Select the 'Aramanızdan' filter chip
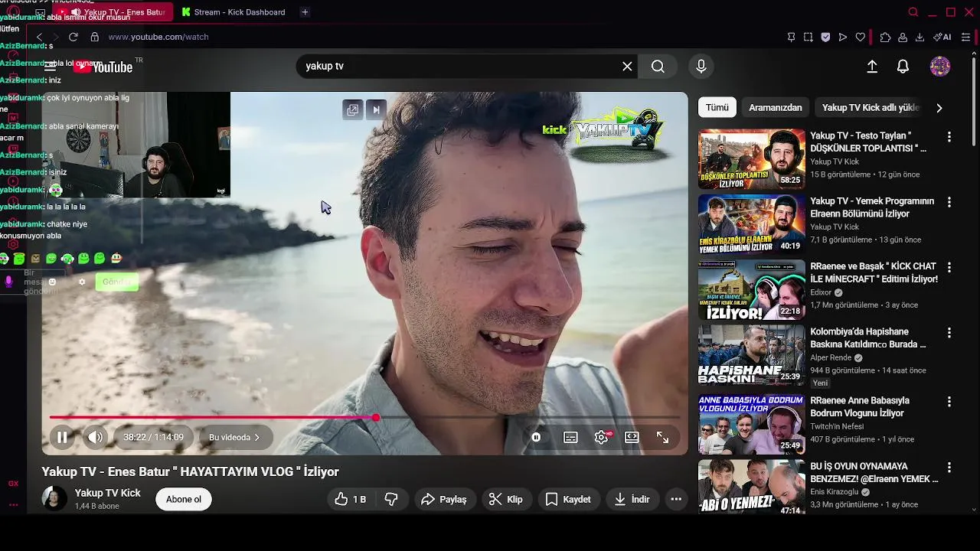The image size is (980, 551). (775, 107)
